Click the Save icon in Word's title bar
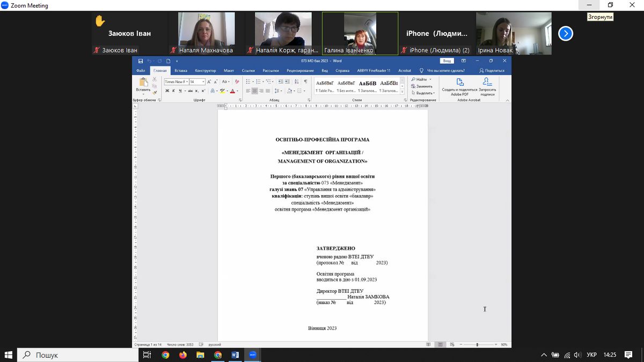 click(141, 61)
